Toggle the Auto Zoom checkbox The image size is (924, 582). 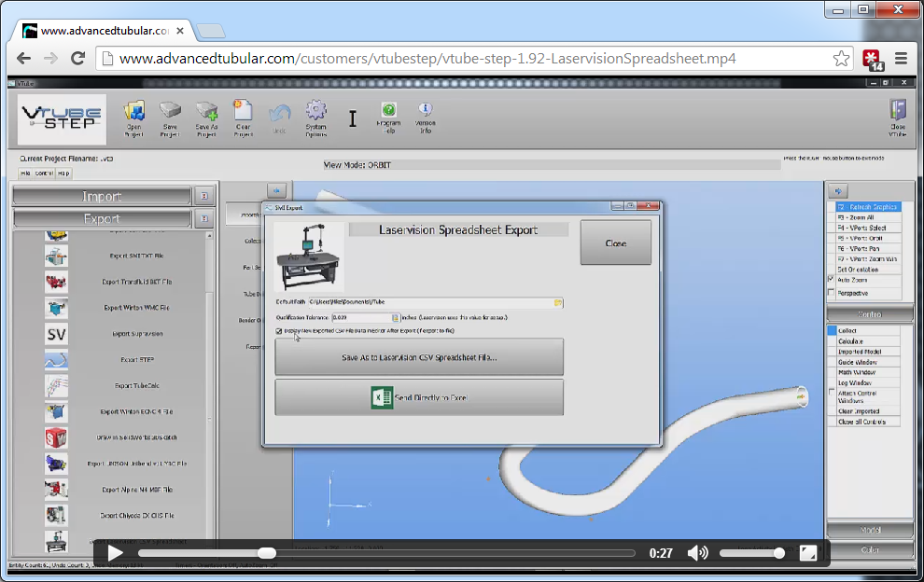[832, 280]
